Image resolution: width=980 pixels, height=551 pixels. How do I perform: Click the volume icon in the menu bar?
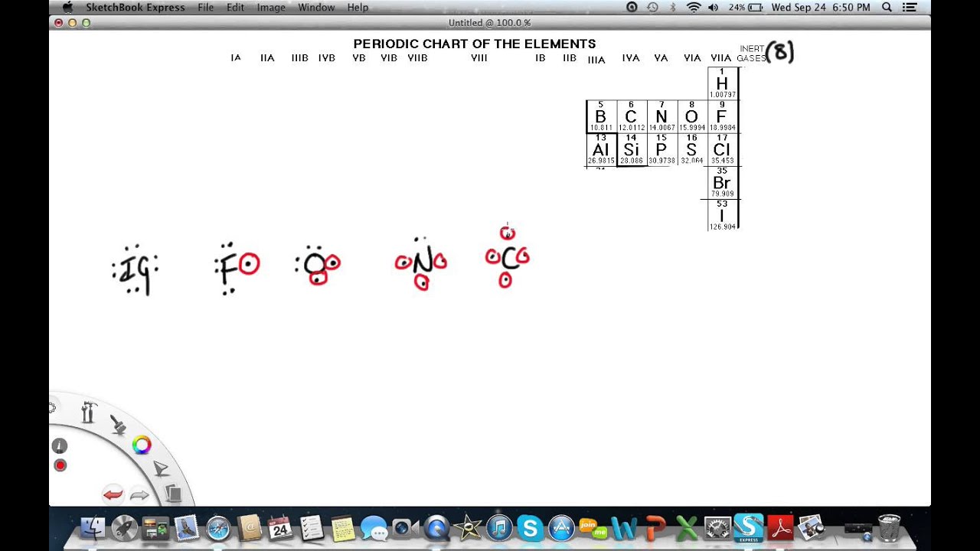714,7
